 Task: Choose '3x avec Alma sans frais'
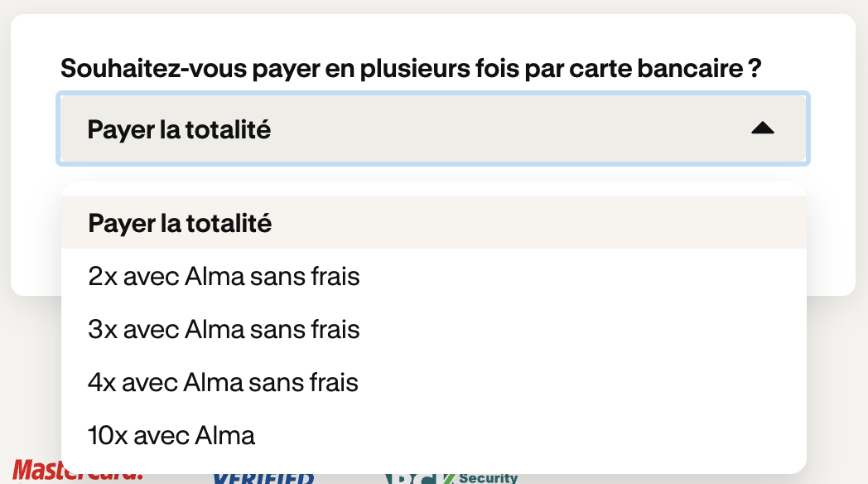(x=433, y=329)
